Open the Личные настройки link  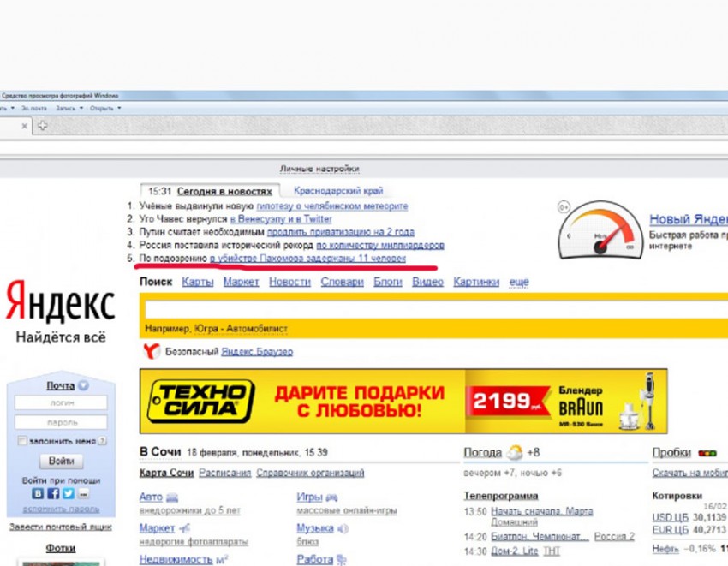click(x=319, y=169)
